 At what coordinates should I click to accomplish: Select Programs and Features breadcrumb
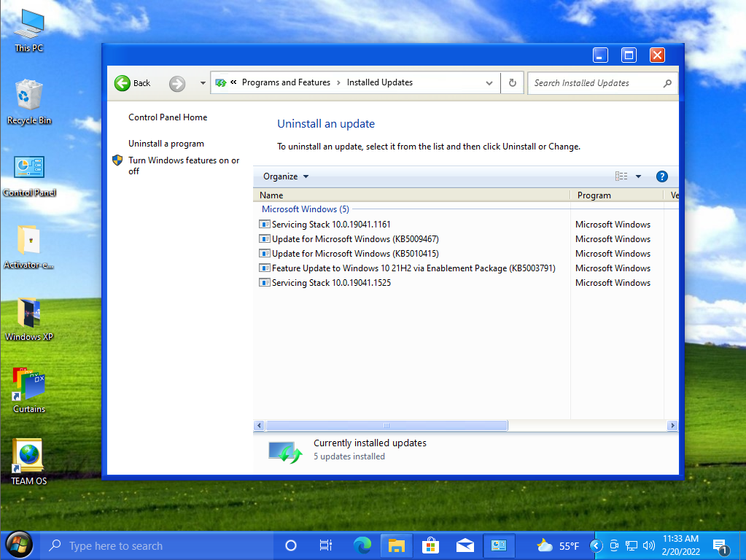click(286, 82)
